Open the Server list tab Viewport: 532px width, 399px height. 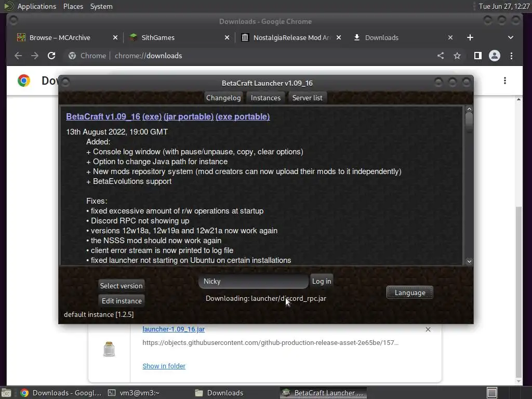pos(307,98)
